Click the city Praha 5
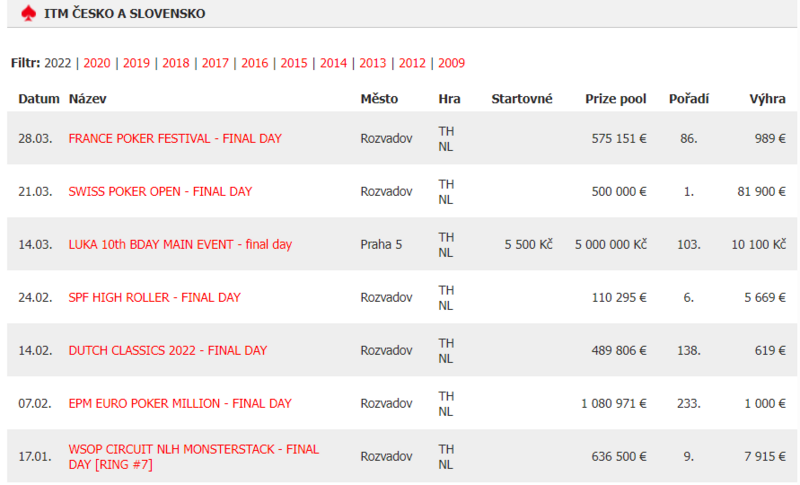 [381, 245]
